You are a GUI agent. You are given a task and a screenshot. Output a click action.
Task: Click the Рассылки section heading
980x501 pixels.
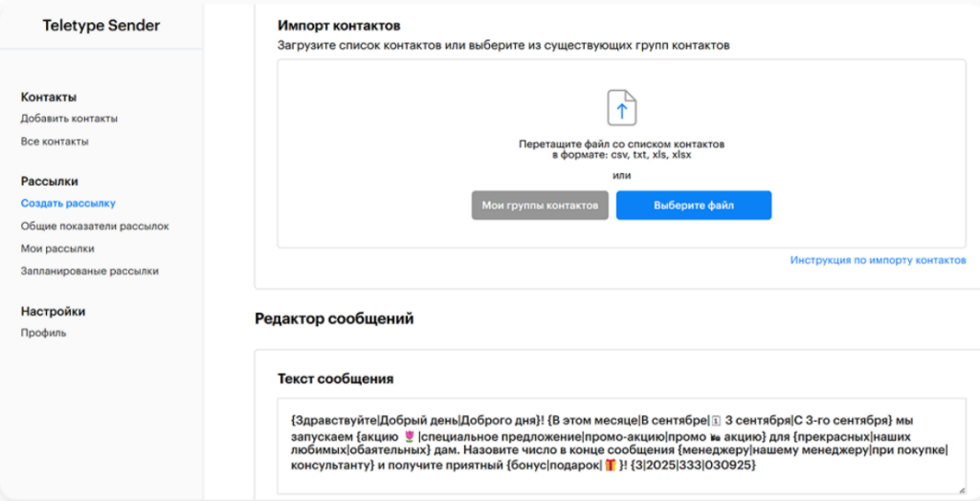[x=50, y=181]
